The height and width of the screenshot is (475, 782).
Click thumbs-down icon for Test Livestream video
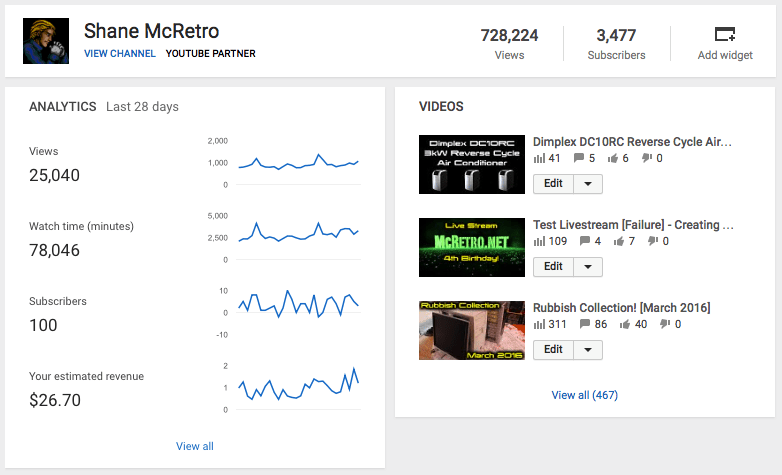click(x=653, y=241)
